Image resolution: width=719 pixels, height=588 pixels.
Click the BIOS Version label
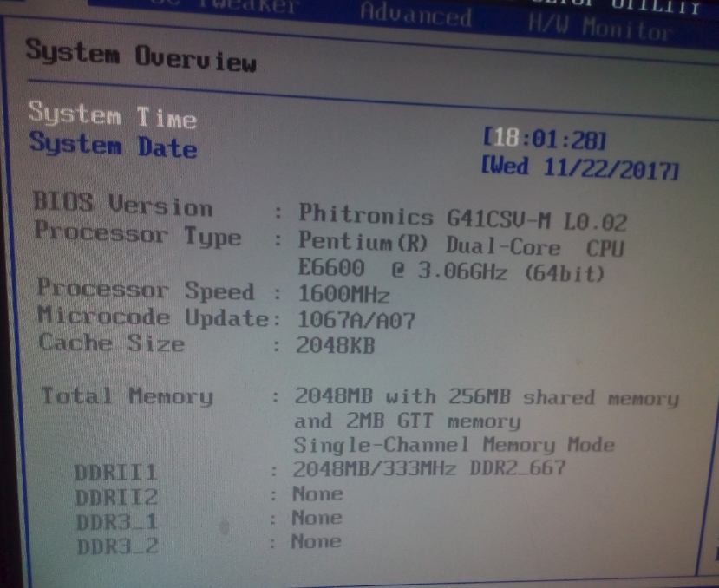point(122,204)
